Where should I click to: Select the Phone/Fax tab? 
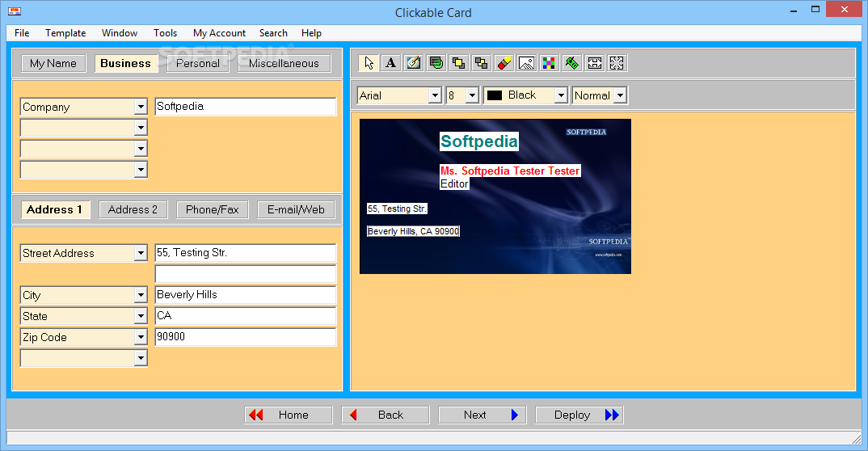tap(212, 209)
